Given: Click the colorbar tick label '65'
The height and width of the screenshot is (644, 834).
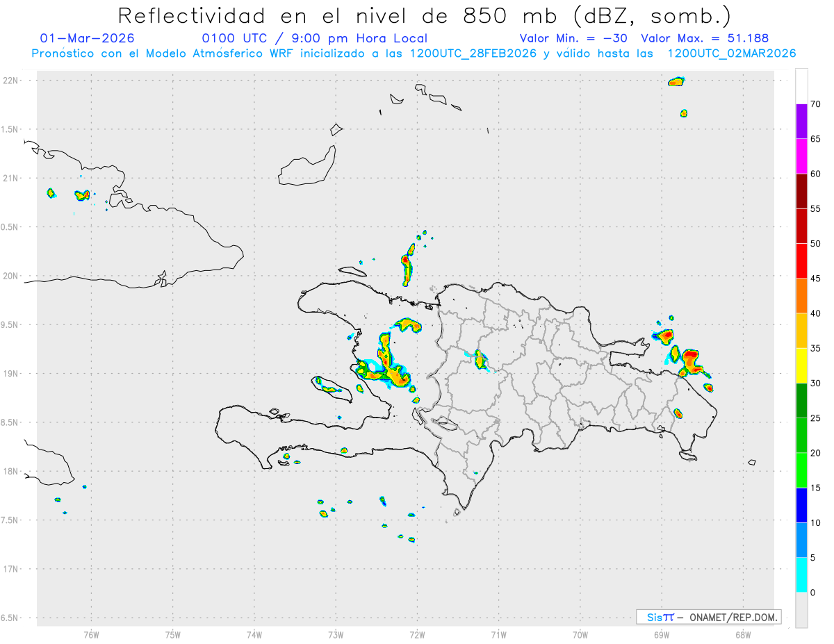Looking at the screenshot, I should point(816,139).
